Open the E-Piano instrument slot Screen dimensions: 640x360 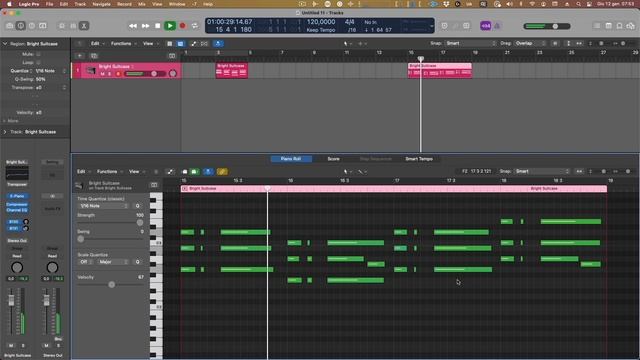17,196
